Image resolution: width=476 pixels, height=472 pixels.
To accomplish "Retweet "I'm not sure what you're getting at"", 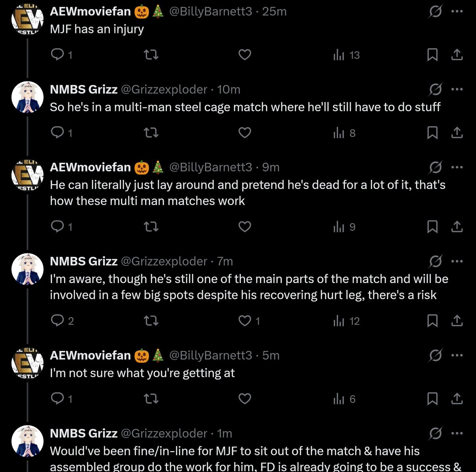I will tap(151, 399).
